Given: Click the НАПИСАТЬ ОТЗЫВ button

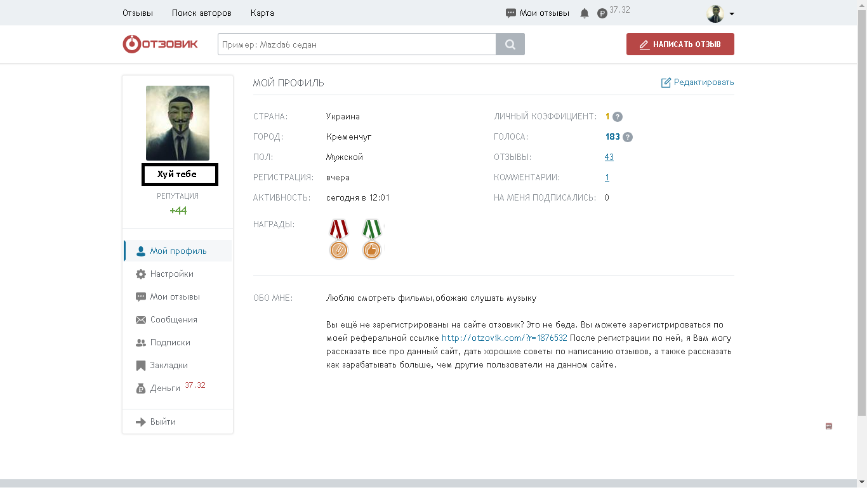Looking at the screenshot, I should click(x=680, y=44).
